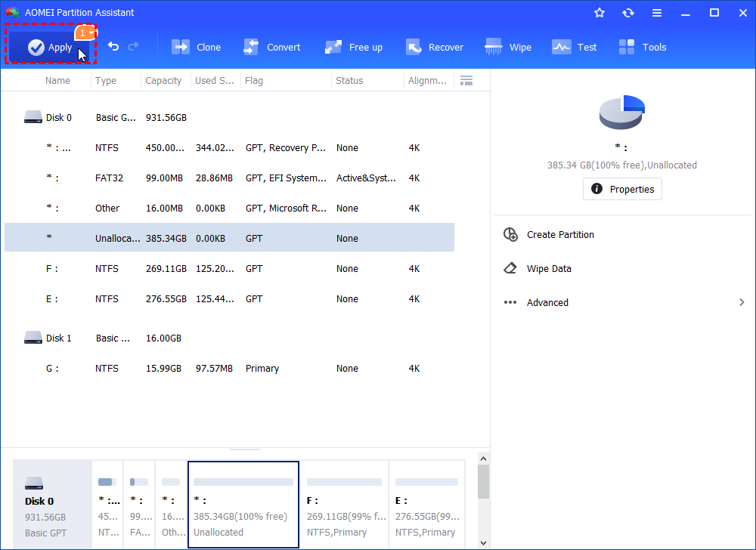756x550 pixels.
Task: Select the 385.34GB Unallocated row
Action: click(x=230, y=237)
